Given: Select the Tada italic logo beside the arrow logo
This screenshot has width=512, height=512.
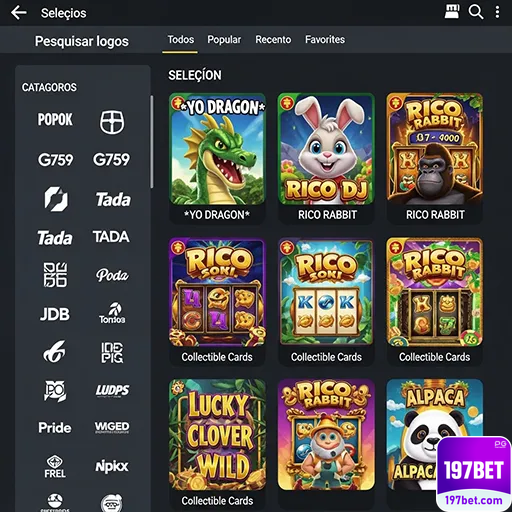Looking at the screenshot, I should point(113,200).
